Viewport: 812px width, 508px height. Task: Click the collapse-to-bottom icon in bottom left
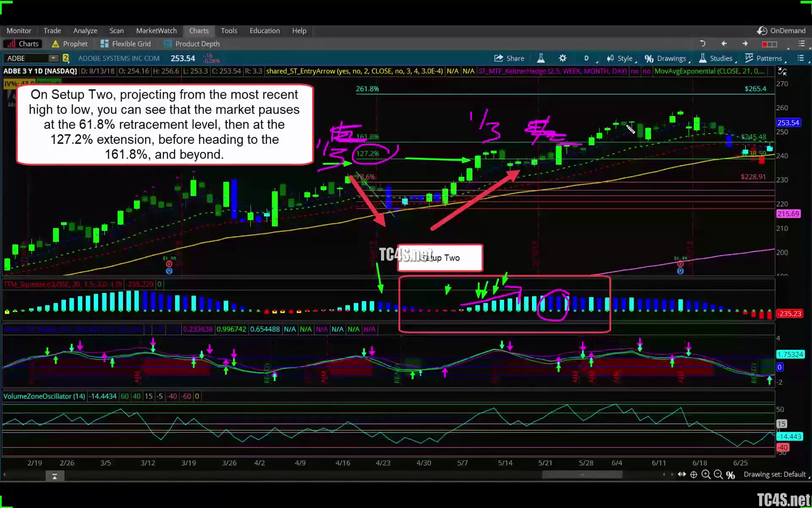pos(55,476)
